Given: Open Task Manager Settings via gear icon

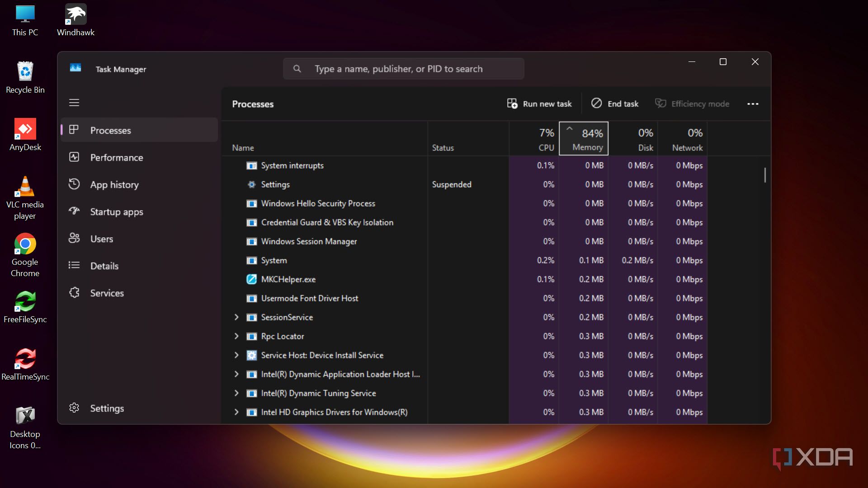Looking at the screenshot, I should tap(107, 408).
